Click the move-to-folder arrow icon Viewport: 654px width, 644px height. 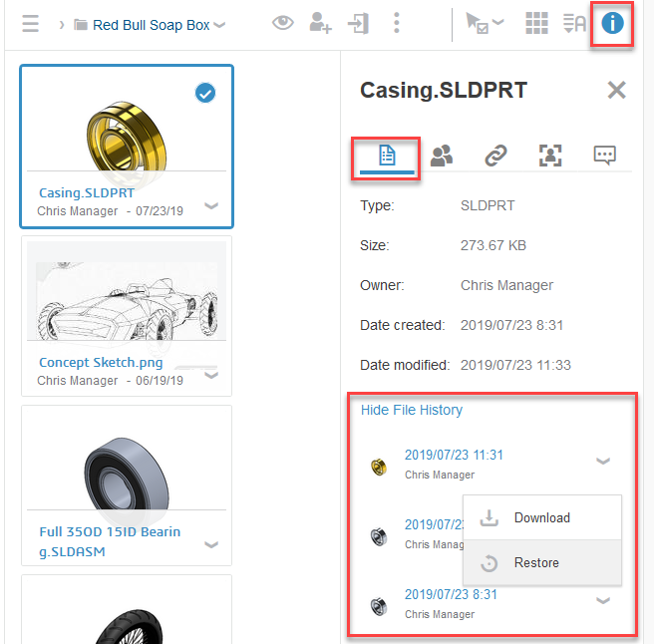point(358,24)
